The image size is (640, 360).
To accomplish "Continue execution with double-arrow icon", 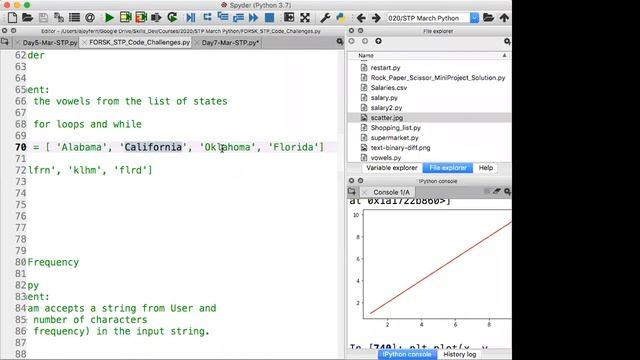I will 253,18.
